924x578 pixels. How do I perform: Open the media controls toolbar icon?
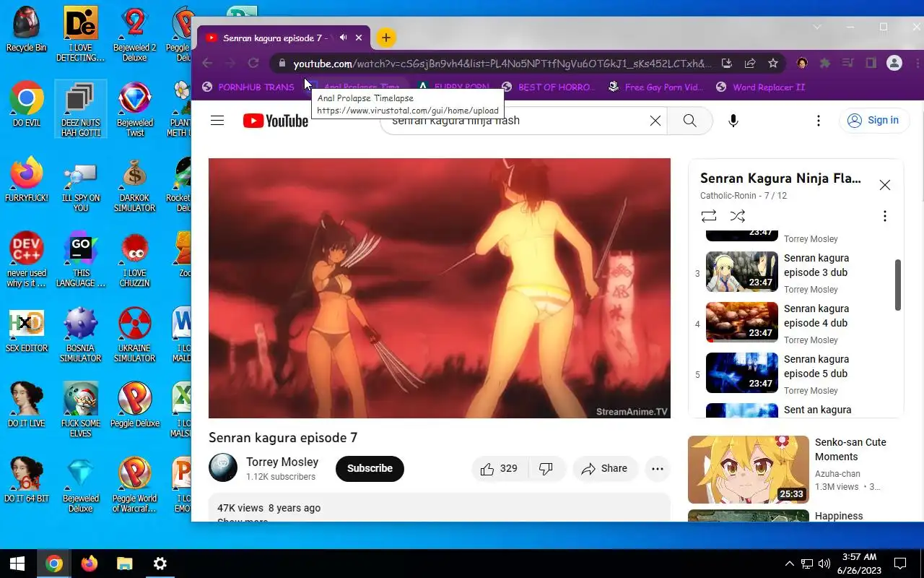point(848,64)
